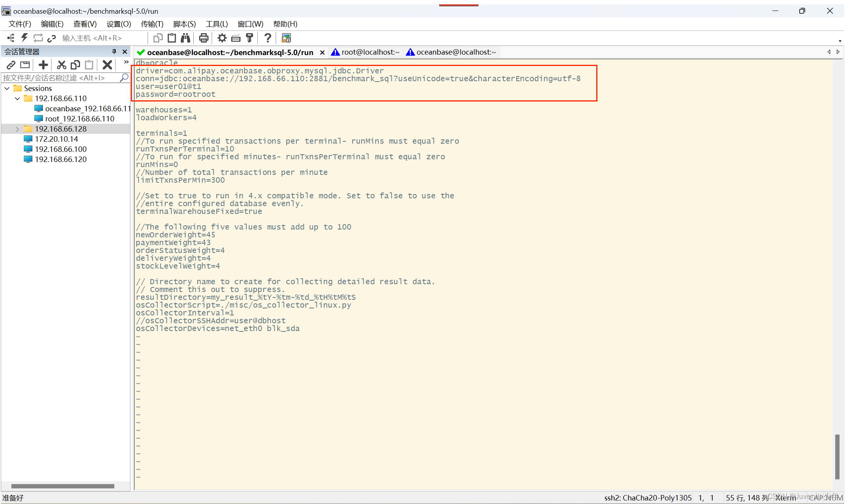Expand the 192.168.66.128 folder
This screenshot has width=845, height=504.
click(x=17, y=129)
